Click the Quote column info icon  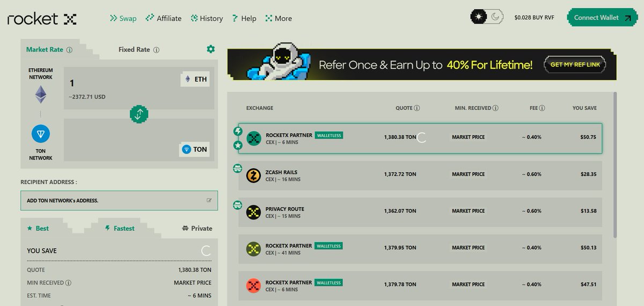(x=417, y=108)
